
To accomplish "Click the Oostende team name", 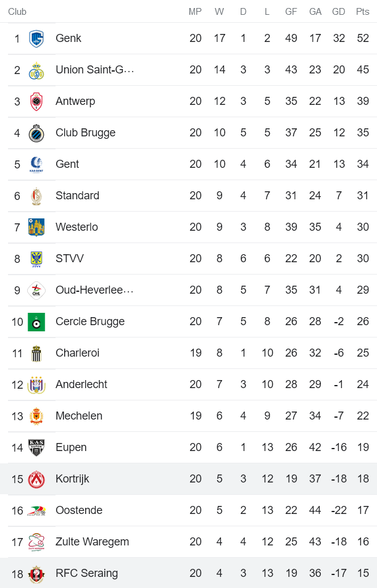I will coord(79,510).
